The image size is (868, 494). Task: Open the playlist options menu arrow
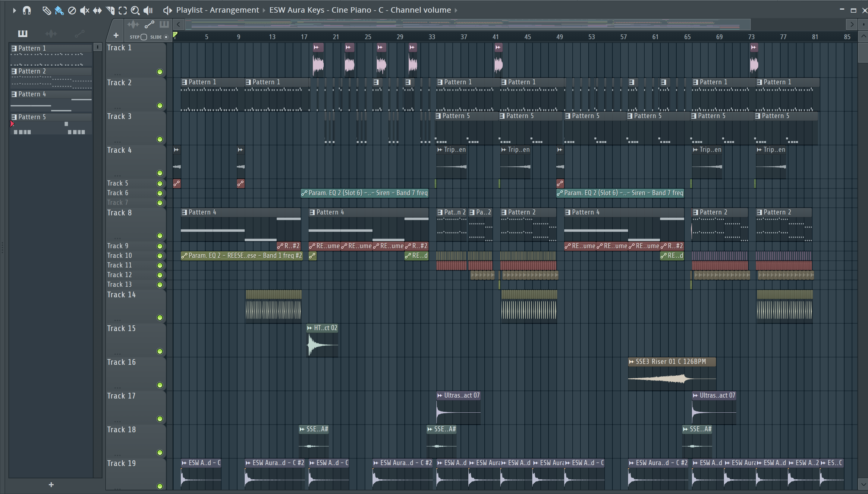coord(14,10)
